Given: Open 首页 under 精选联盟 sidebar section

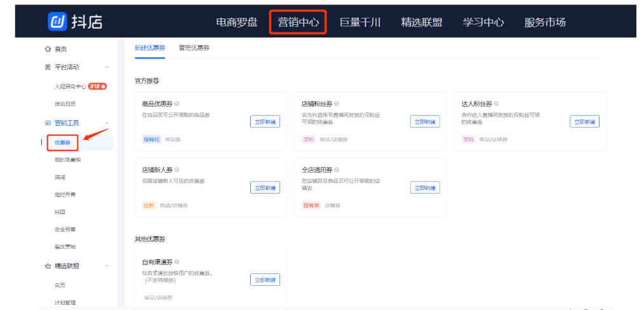Looking at the screenshot, I should (x=60, y=285).
